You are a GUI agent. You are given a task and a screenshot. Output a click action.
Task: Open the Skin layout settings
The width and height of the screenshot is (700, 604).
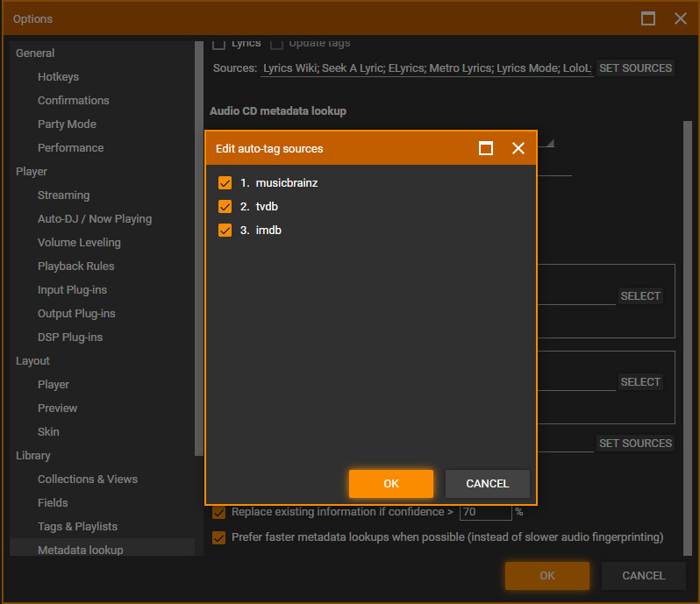(48, 432)
